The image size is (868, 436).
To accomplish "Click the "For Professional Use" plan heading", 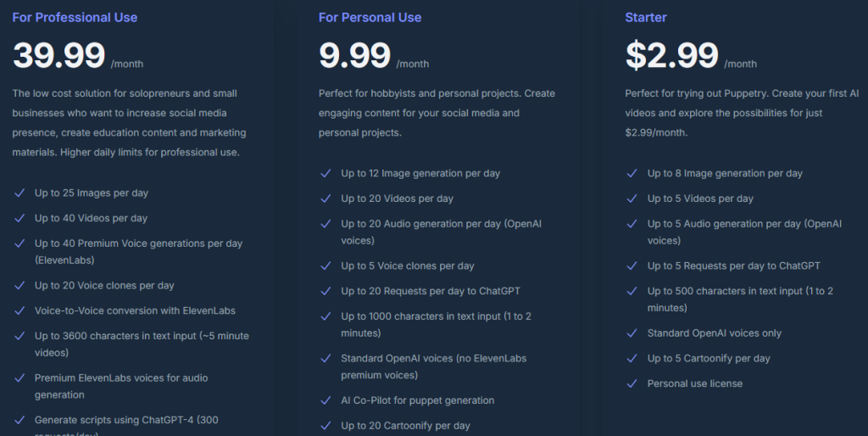I will (75, 17).
